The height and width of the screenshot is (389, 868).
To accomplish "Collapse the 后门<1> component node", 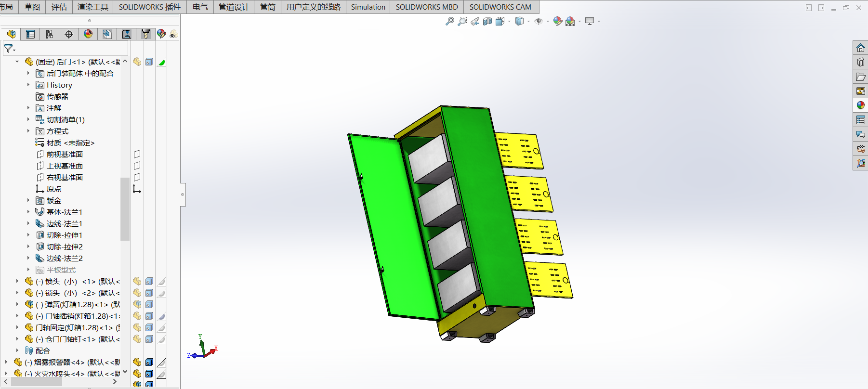I will pos(17,62).
